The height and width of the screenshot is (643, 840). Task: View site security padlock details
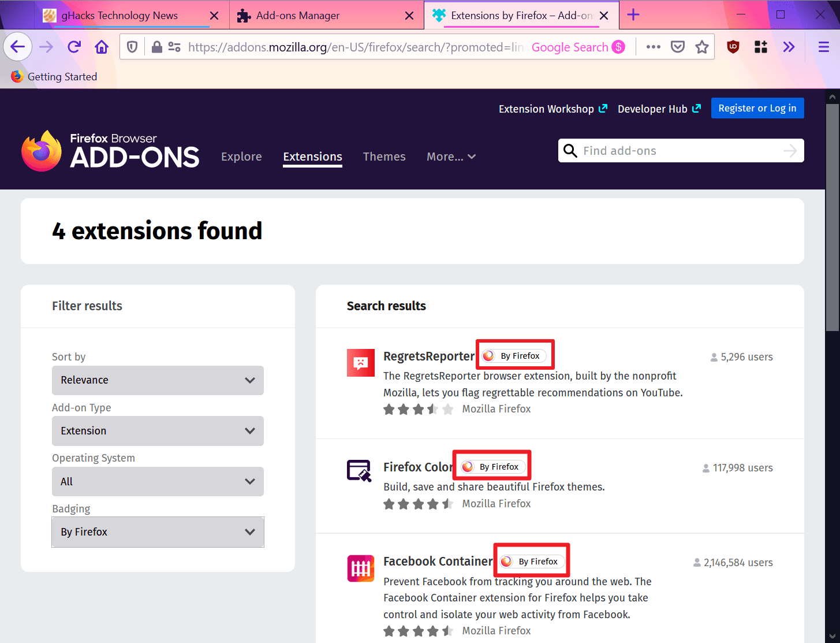[156, 47]
